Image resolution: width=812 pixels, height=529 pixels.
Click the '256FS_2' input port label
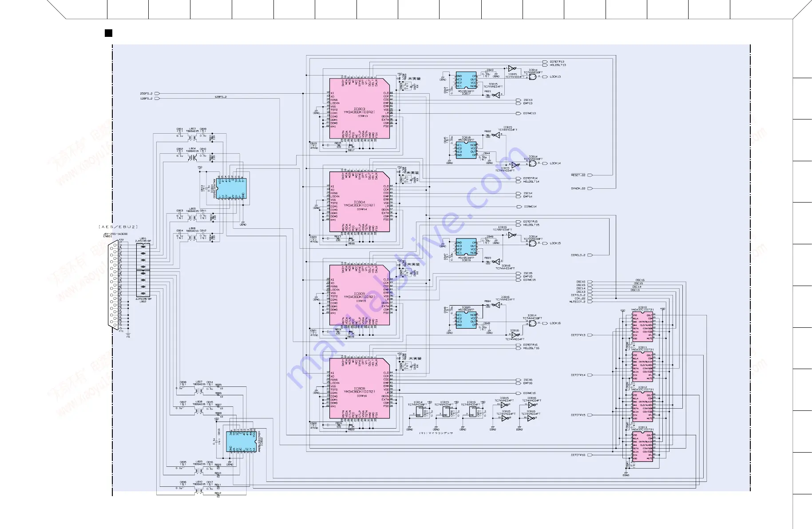146,94
